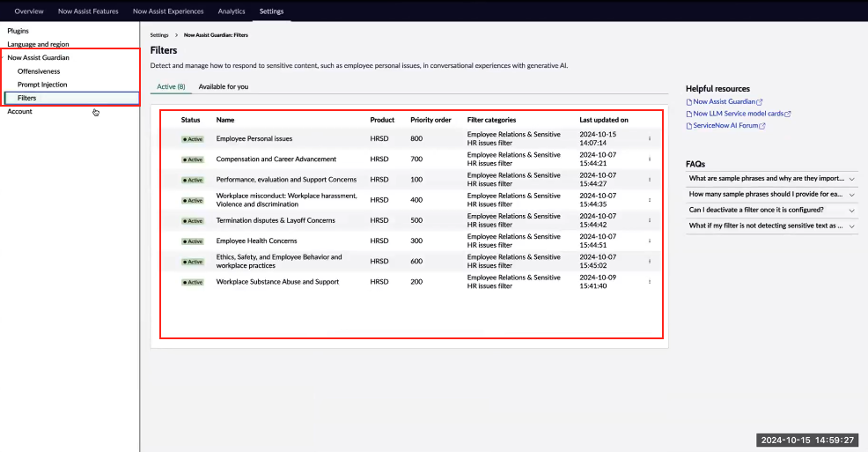Expand FAQ on how many sample phrases
The height and width of the screenshot is (452, 868).
772,194
